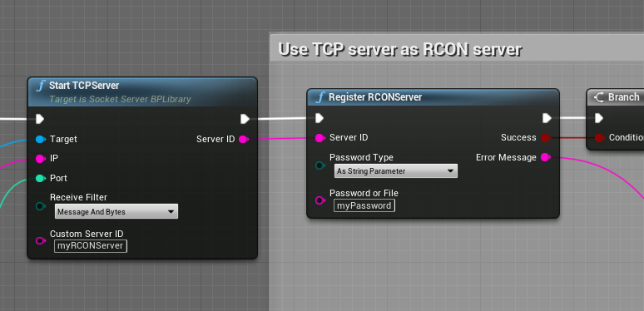Viewport: 644px width, 311px height.
Task: Click Server ID output pin on Start TCPServer
Action: (244, 139)
